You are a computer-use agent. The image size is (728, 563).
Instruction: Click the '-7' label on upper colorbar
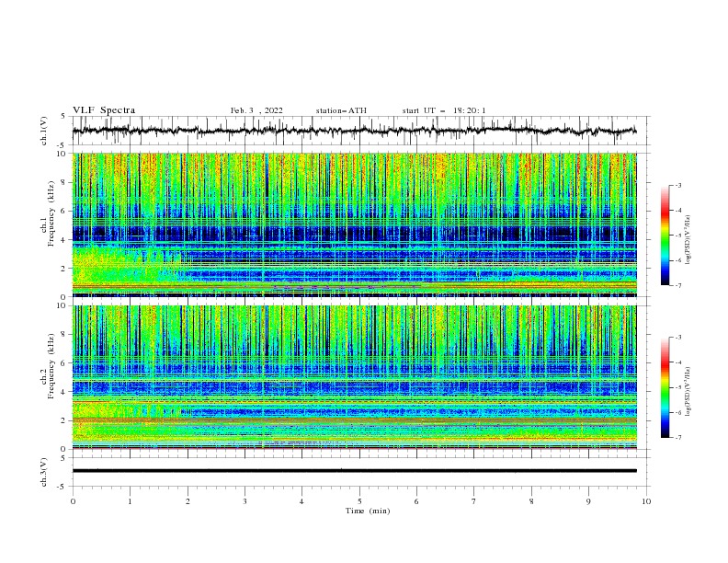(677, 285)
